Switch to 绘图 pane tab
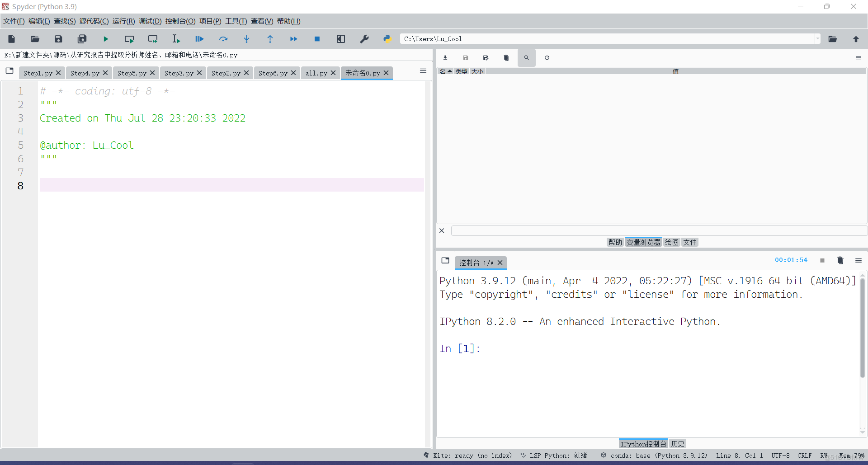 click(672, 242)
